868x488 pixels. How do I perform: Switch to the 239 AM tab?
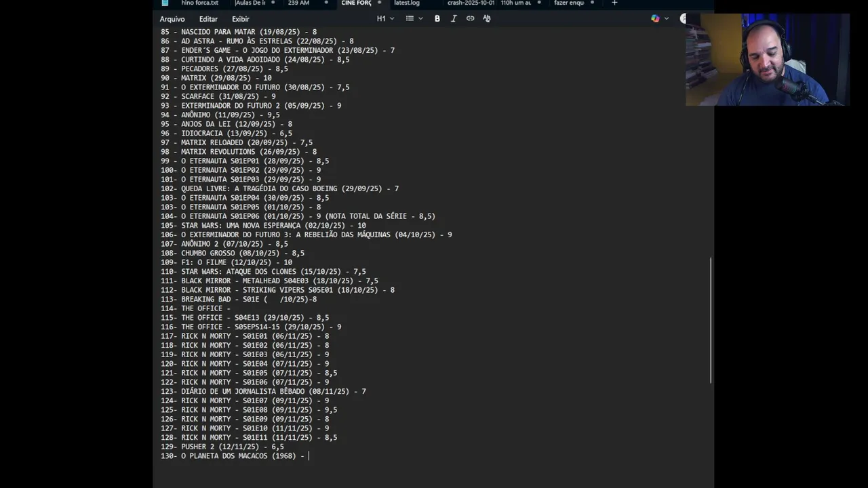(298, 3)
